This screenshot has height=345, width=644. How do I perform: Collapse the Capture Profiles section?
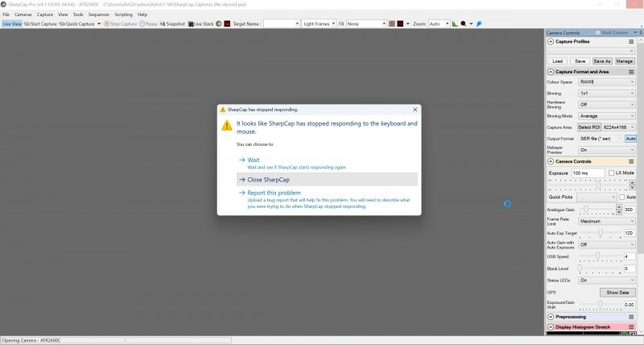pos(551,42)
